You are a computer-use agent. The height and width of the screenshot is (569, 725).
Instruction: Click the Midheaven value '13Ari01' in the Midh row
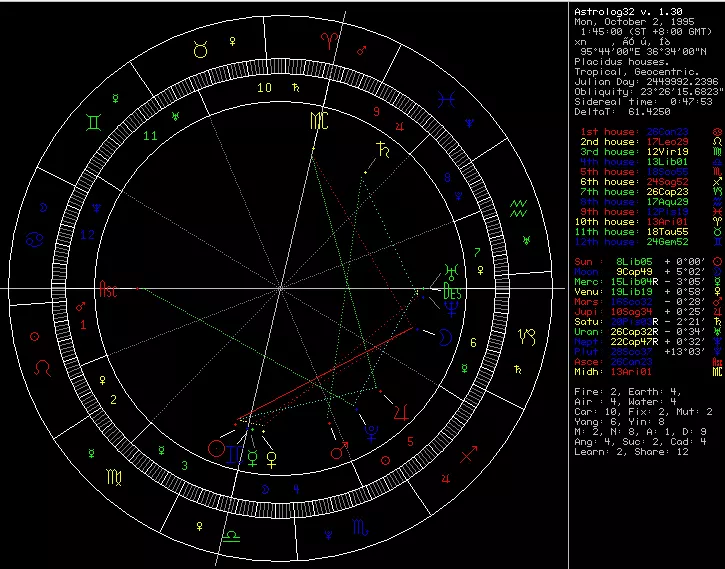[632, 372]
